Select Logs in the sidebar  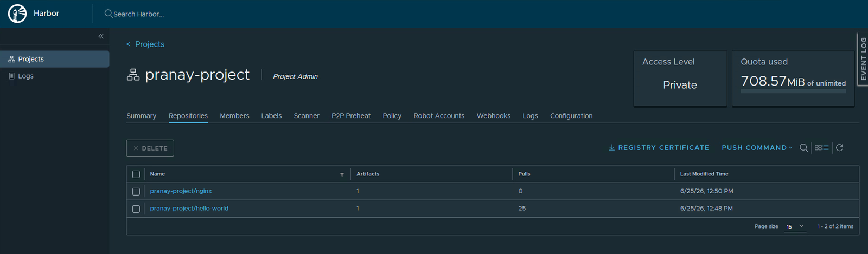click(55, 76)
